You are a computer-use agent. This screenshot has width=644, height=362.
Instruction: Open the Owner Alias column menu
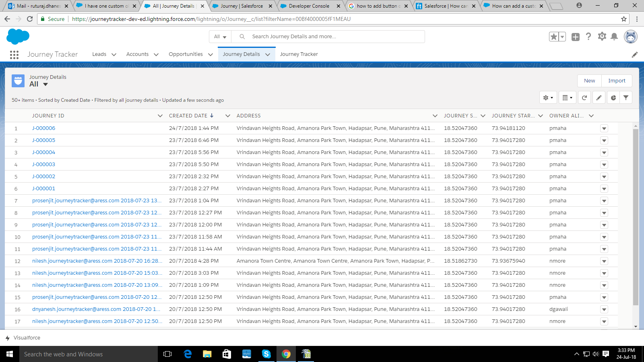(591, 116)
